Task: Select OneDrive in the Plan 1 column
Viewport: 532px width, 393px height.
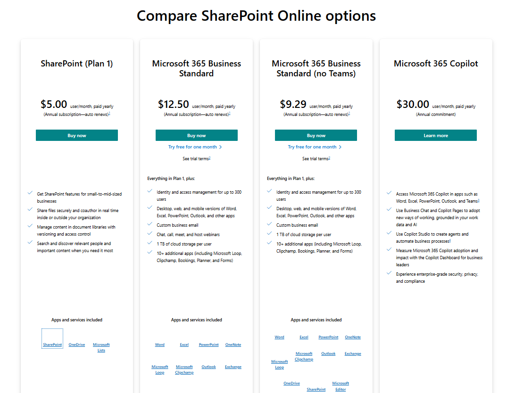Action: [76, 344]
